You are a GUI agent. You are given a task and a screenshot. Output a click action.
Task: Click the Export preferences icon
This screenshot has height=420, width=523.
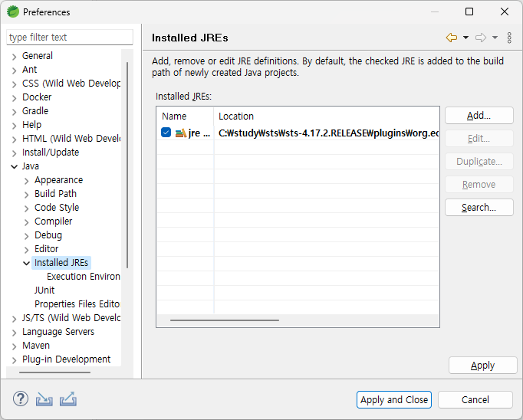pos(68,399)
